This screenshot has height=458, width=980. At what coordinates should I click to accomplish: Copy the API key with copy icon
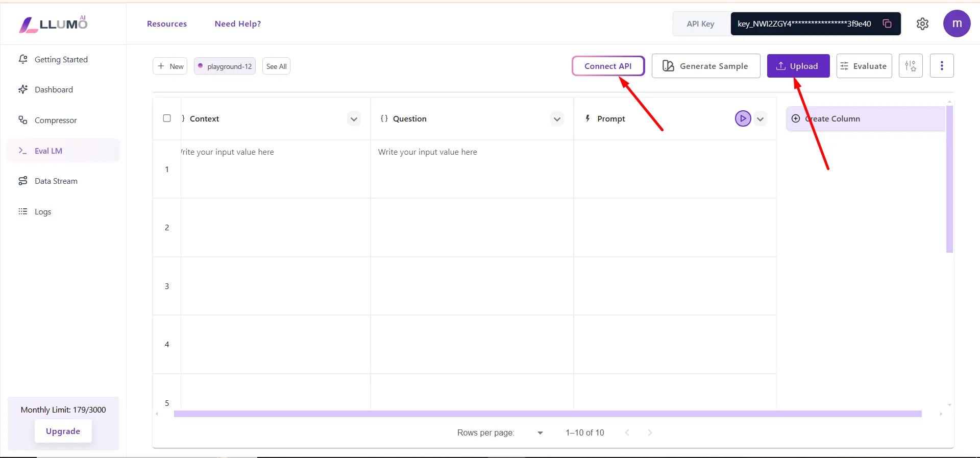[x=887, y=23]
